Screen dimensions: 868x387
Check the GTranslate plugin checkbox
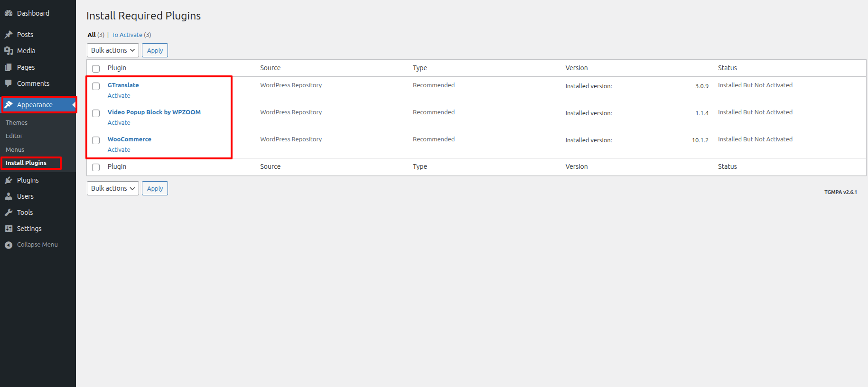point(96,86)
